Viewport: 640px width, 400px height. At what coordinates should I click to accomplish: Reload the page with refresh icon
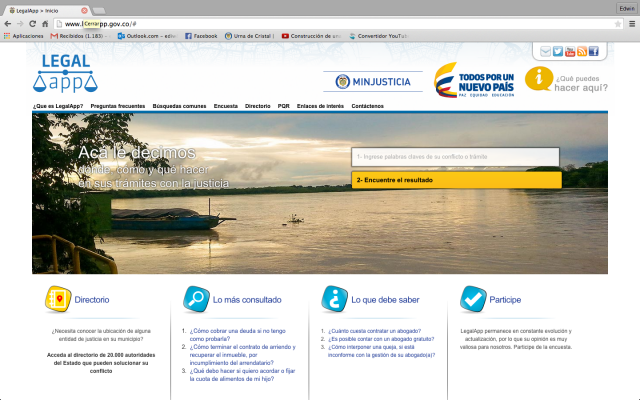pyautogui.click(x=33, y=24)
